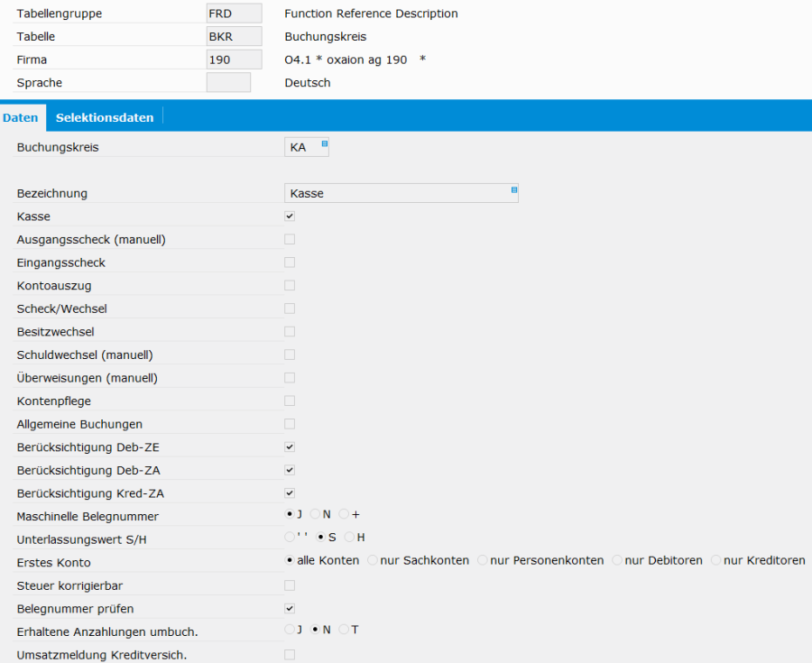Tick Umsatzmeldung Kreditversich. checkbox

pyautogui.click(x=290, y=655)
